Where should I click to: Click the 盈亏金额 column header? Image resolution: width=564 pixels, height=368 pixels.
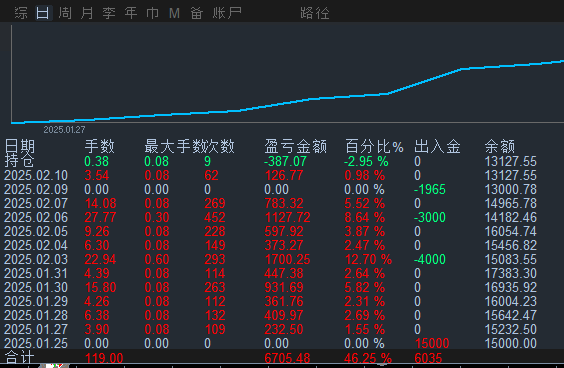tap(295, 146)
